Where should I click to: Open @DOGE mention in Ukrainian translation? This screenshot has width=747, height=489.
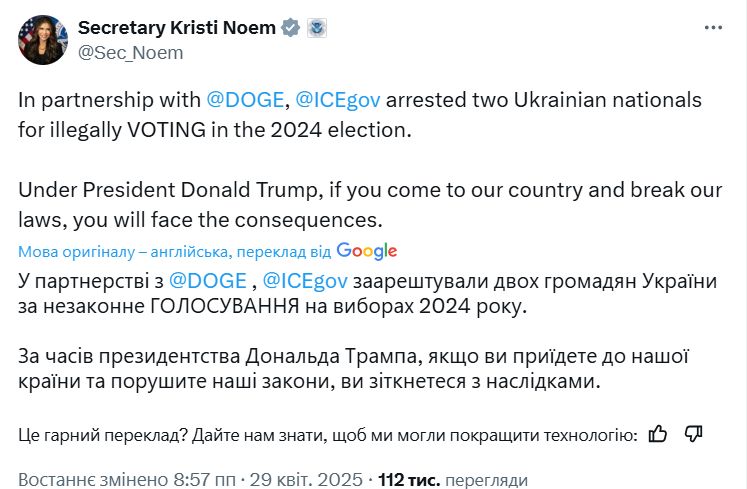point(205,281)
